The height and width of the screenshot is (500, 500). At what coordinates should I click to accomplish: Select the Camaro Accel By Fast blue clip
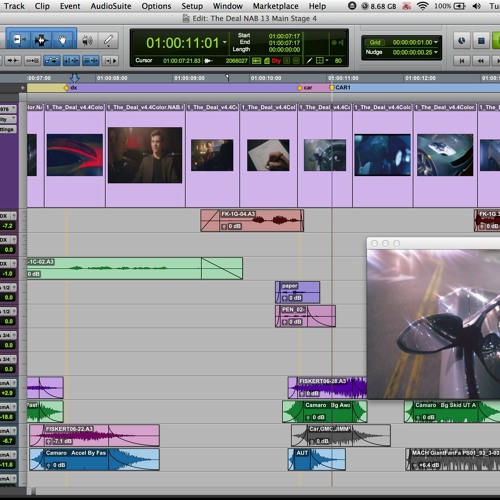coord(94,459)
